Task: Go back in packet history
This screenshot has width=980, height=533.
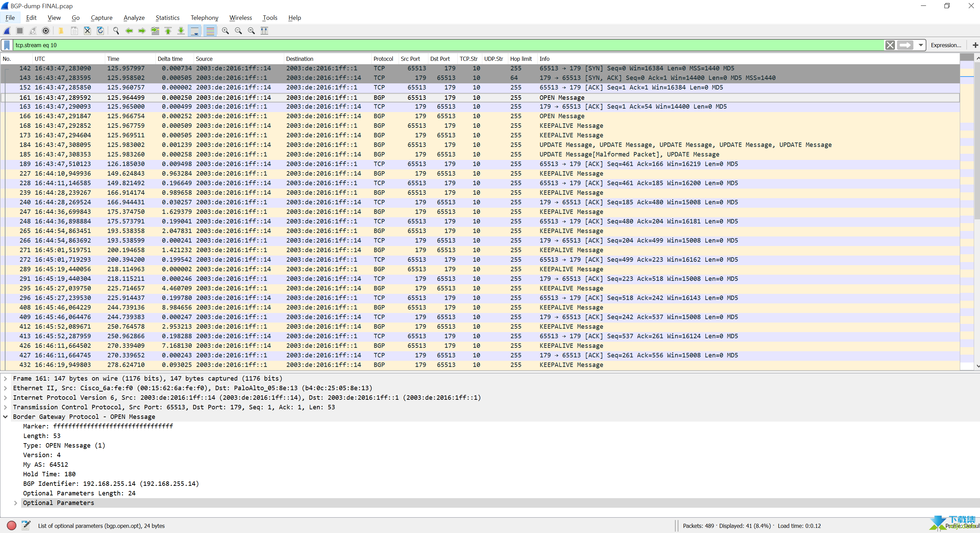Action: (x=129, y=31)
